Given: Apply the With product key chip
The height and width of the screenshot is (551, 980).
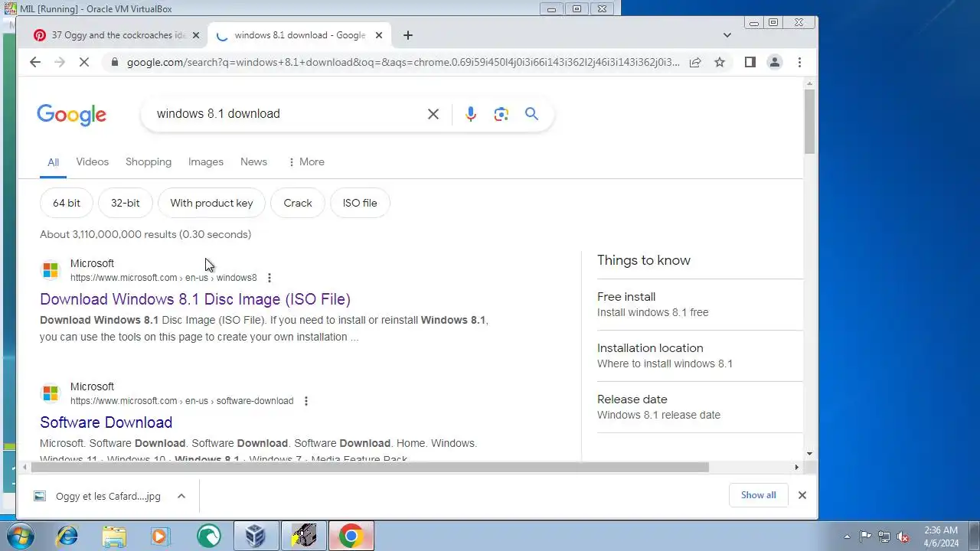Looking at the screenshot, I should pyautogui.click(x=211, y=204).
